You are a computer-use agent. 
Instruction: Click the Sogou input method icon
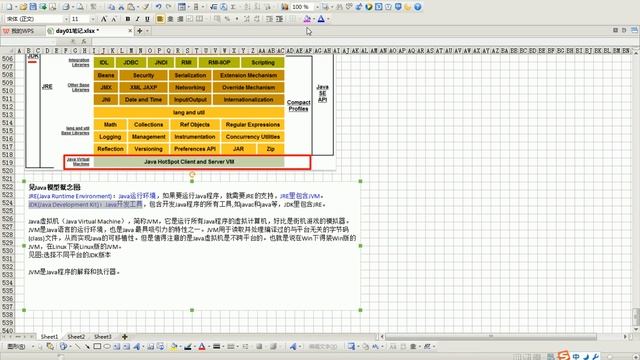[x=564, y=356]
